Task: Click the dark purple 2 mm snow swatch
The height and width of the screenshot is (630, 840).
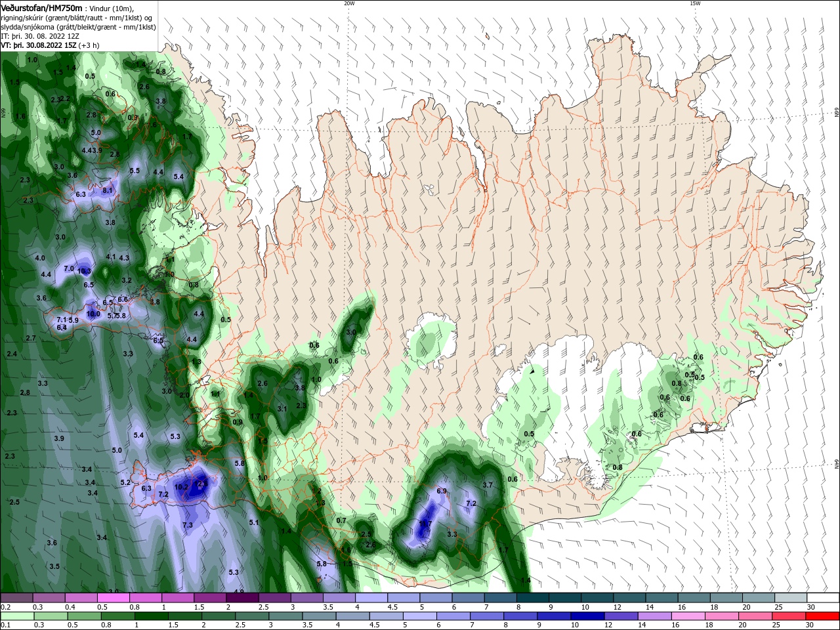Action: click(241, 598)
